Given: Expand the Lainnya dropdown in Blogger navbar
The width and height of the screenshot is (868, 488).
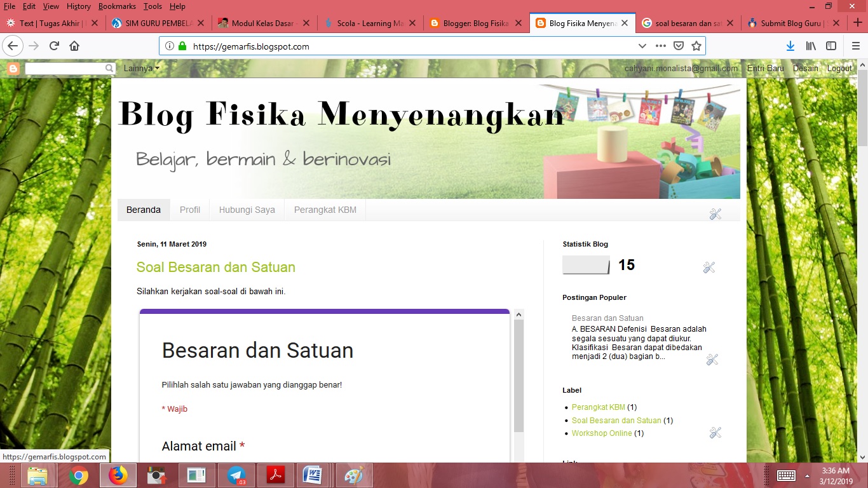Looking at the screenshot, I should 142,68.
